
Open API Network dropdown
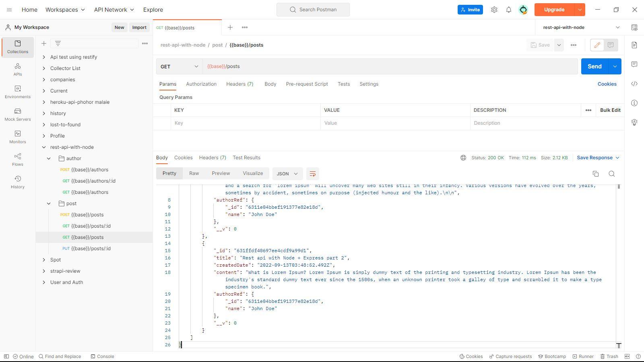pyautogui.click(x=114, y=10)
